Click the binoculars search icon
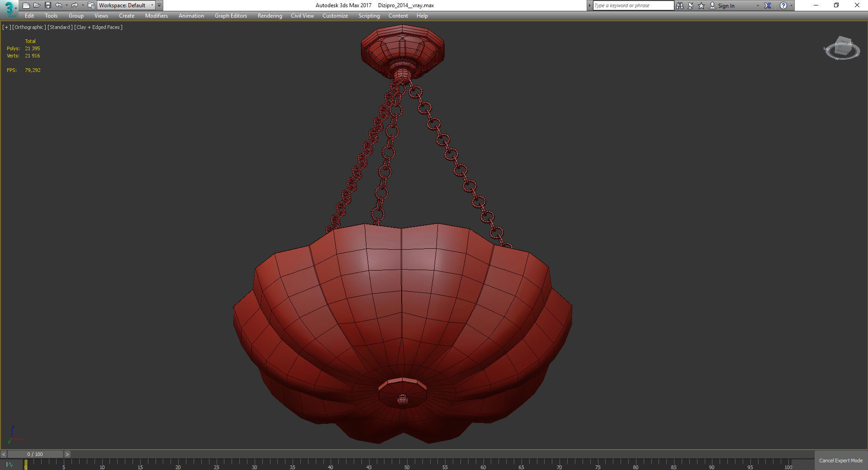This screenshot has height=470, width=868. (x=680, y=5)
